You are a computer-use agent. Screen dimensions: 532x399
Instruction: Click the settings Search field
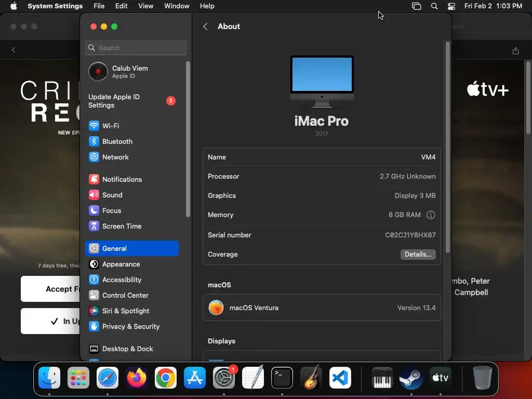coord(136,48)
